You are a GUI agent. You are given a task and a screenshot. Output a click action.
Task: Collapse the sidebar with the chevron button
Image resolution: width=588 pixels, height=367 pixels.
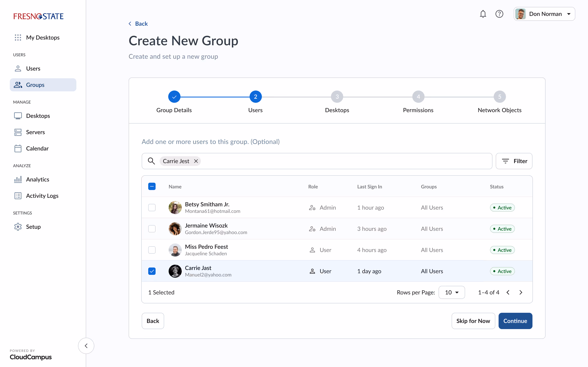(x=86, y=346)
